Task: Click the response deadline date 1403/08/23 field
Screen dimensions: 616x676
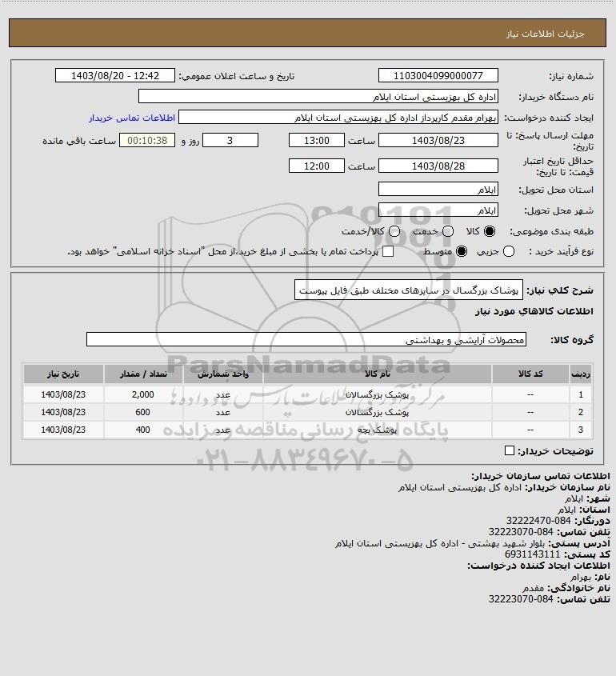Action: click(x=438, y=141)
